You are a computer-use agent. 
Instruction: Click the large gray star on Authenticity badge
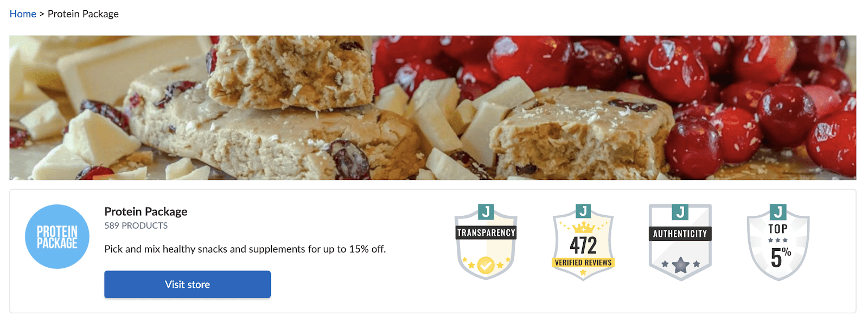tap(680, 265)
